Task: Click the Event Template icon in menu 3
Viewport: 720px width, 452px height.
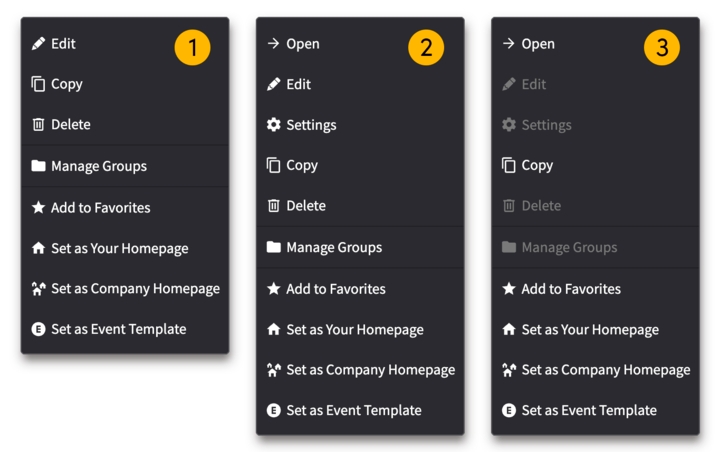Action: coord(508,410)
